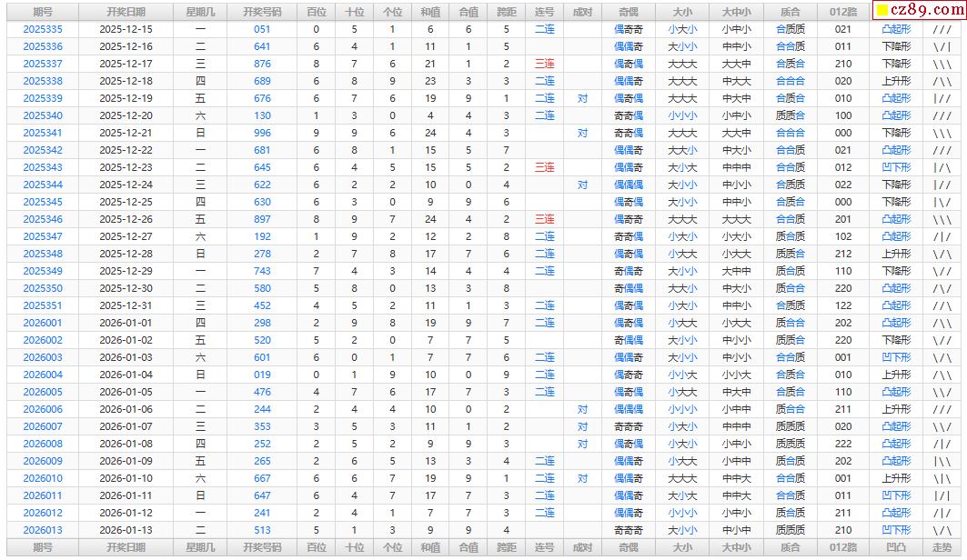Select the bottom 走势 footer cell

tap(942, 547)
